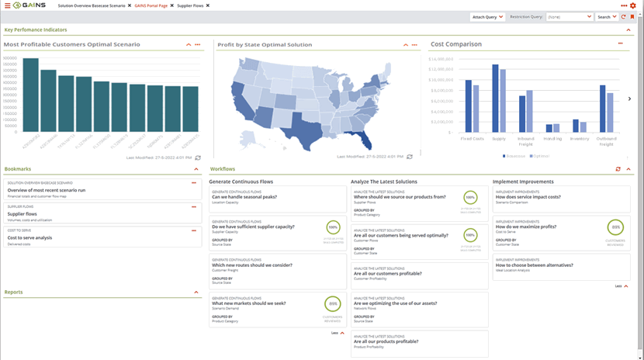Remove the Supplier flows bookmark
The height and width of the screenshot is (360, 644).
point(194,207)
